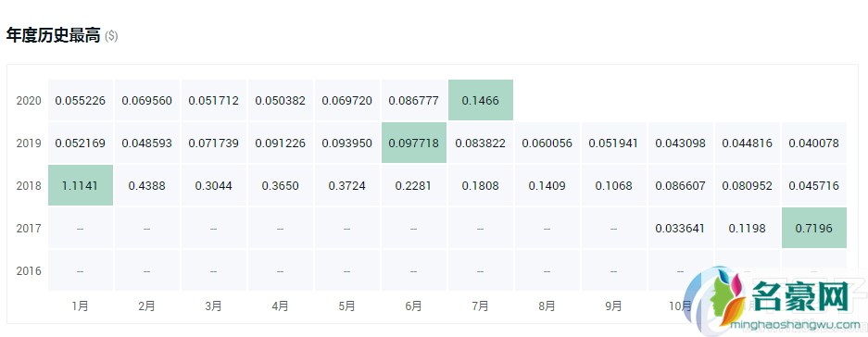
Task: Click the 1月 column label
Action: pyautogui.click(x=81, y=306)
